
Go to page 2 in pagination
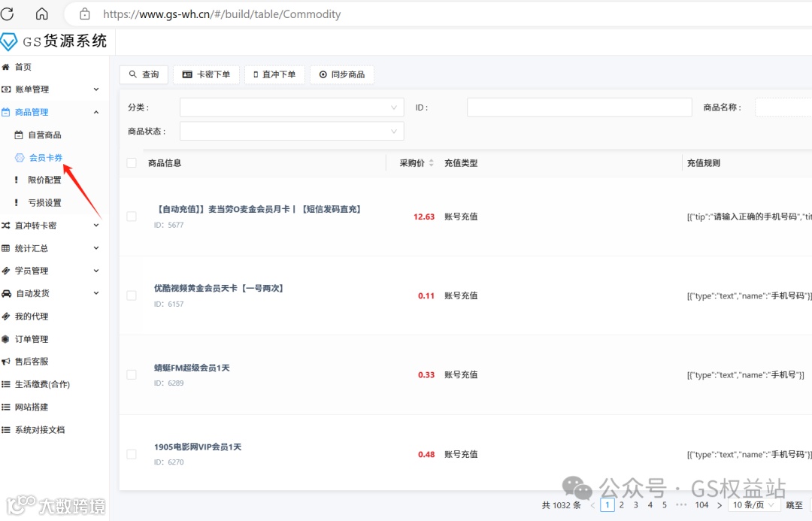point(622,505)
